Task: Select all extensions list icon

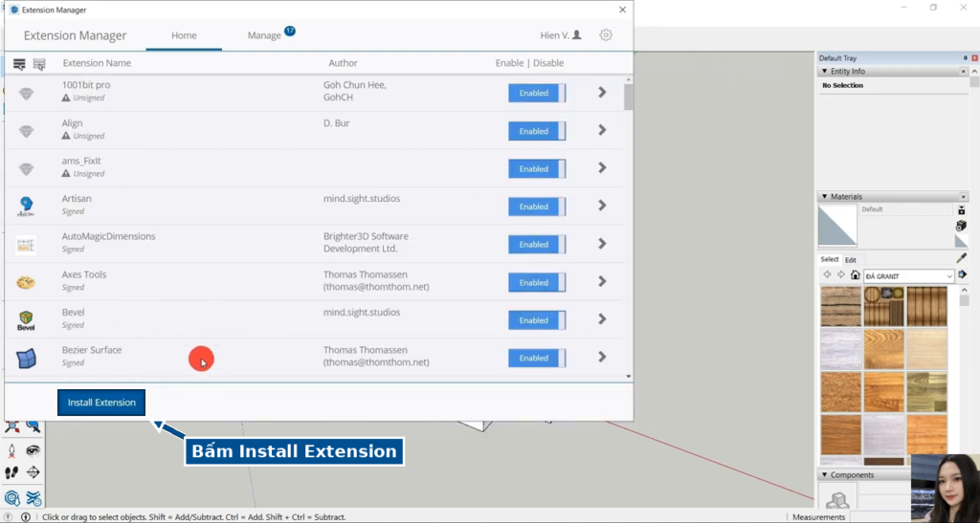Action: [x=19, y=64]
